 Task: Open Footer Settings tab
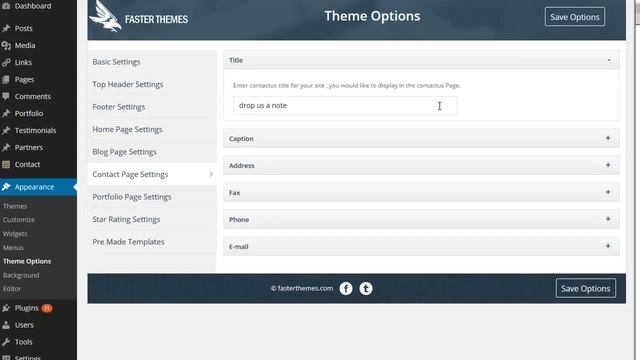[152, 107]
